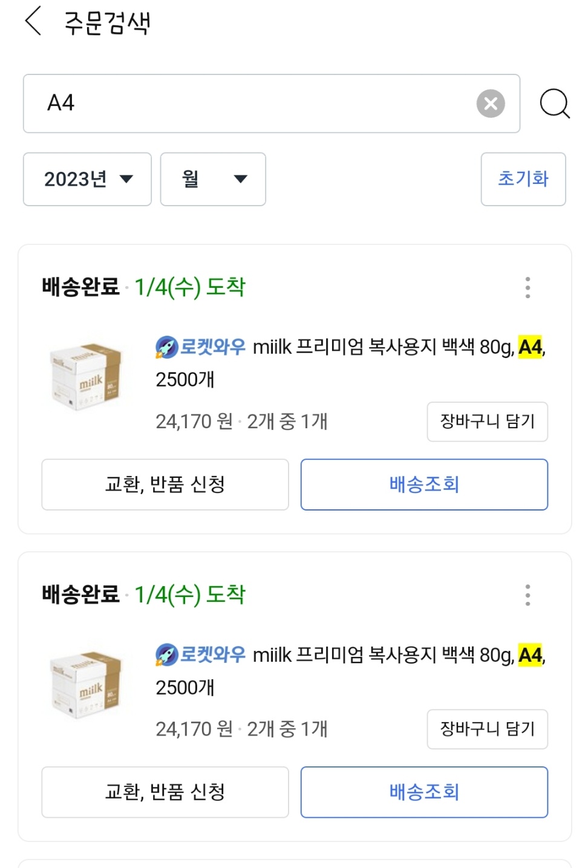Image resolution: width=588 pixels, height=868 pixels.
Task: Track delivery for the first order
Action: point(424,485)
